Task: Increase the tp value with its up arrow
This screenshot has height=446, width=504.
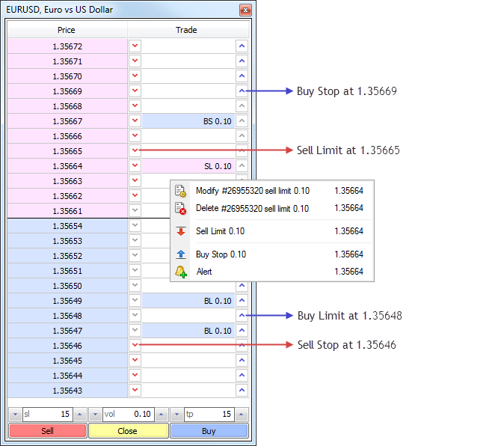Action: (242, 414)
